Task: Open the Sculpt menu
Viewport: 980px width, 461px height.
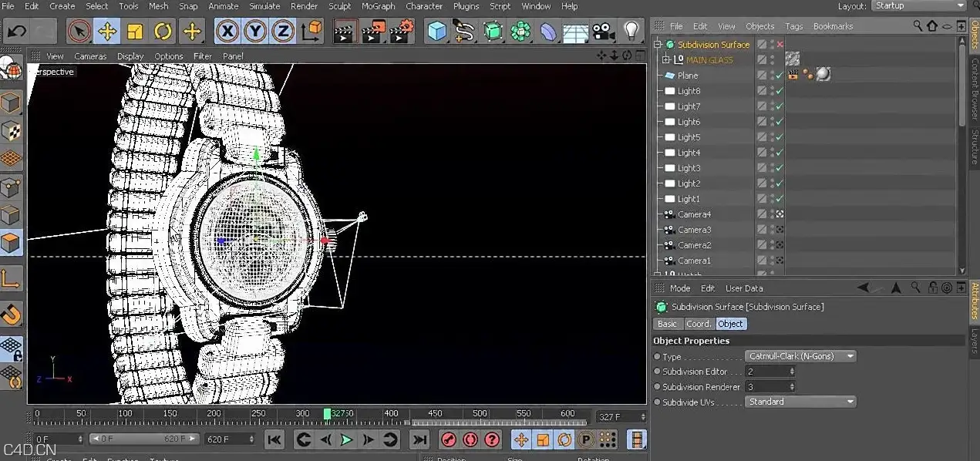Action: click(339, 6)
